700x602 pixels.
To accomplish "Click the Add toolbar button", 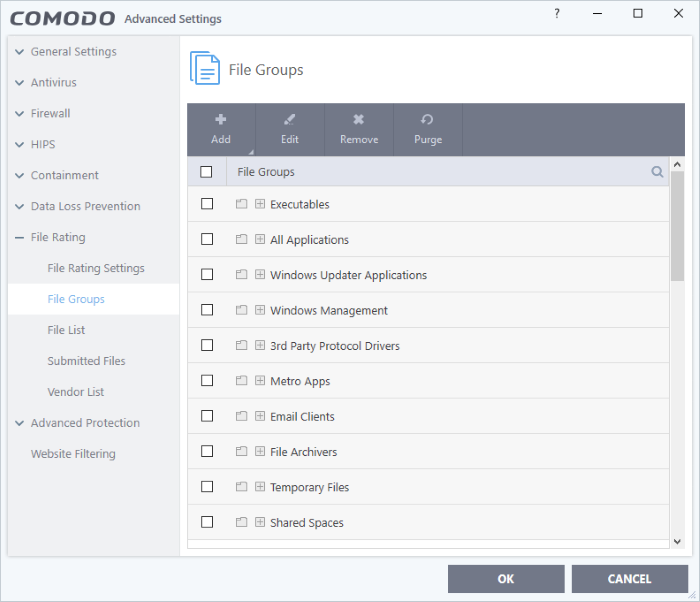I will point(221,130).
